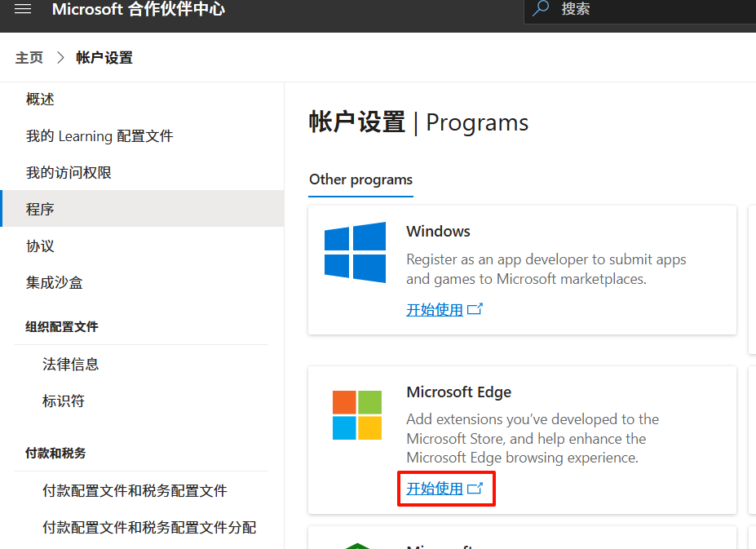Open 付款配置文件和税务配置文件
Viewport: 756px width, 549px height.
click(135, 490)
